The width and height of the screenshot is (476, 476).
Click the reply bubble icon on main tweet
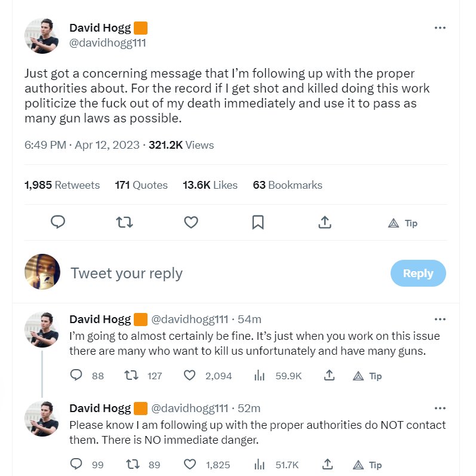tap(58, 222)
